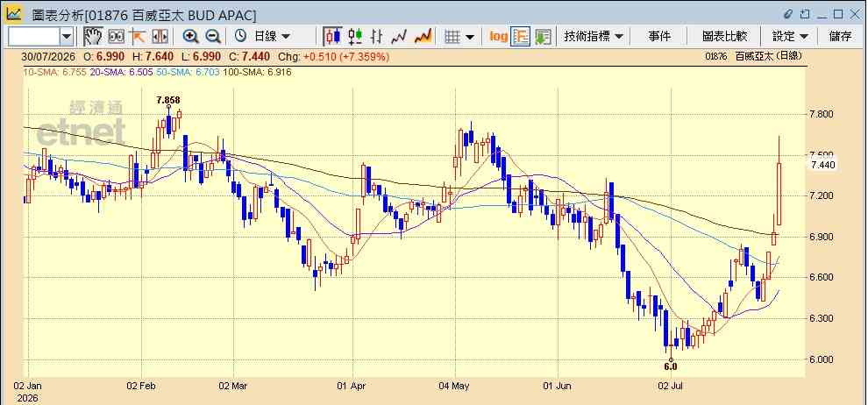The image size is (868, 405).
Task: Click the 50-SMA: 6.703 legend
Action: (x=187, y=72)
